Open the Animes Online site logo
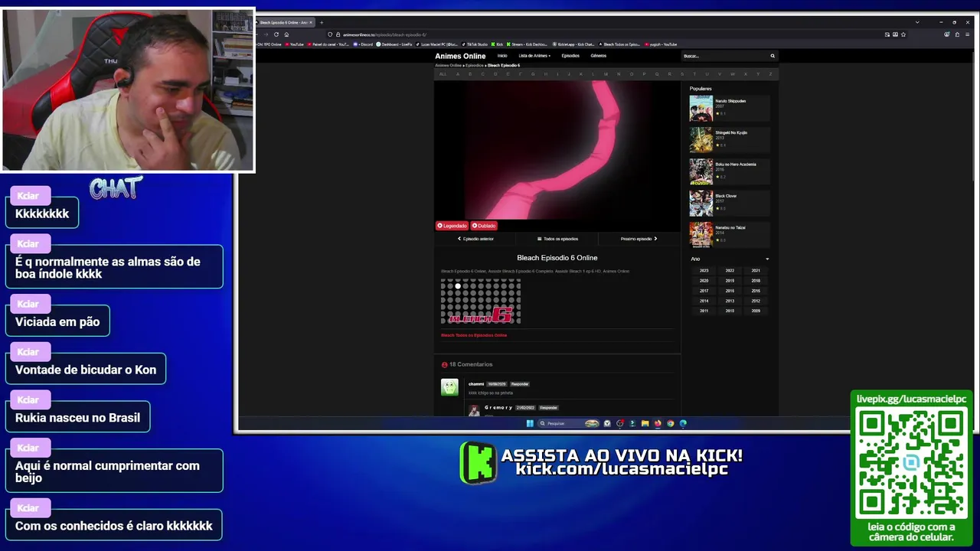980x551 pixels. point(460,56)
